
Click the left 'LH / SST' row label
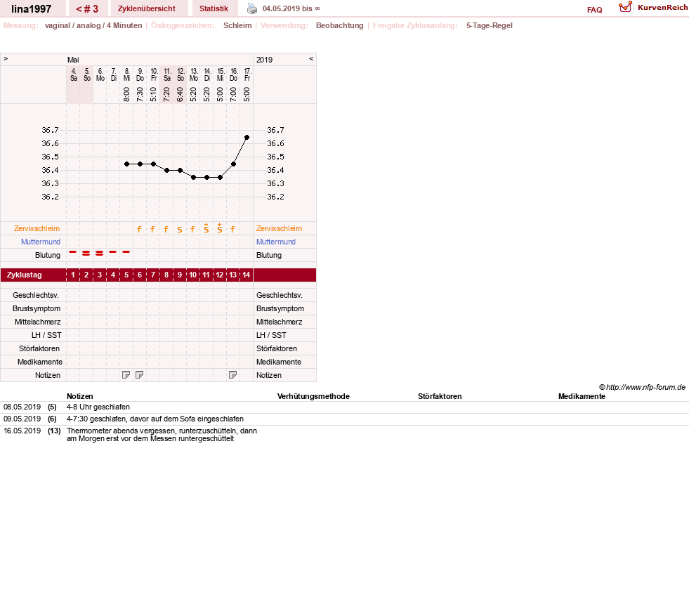46,335
